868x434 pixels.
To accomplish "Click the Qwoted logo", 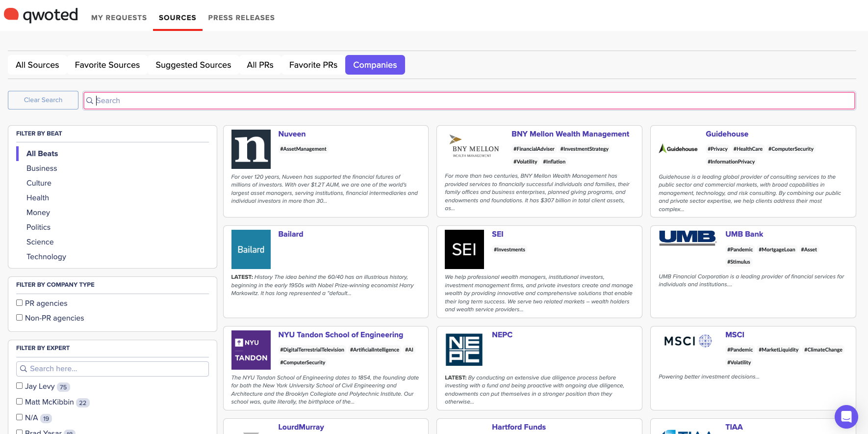I will tap(41, 15).
